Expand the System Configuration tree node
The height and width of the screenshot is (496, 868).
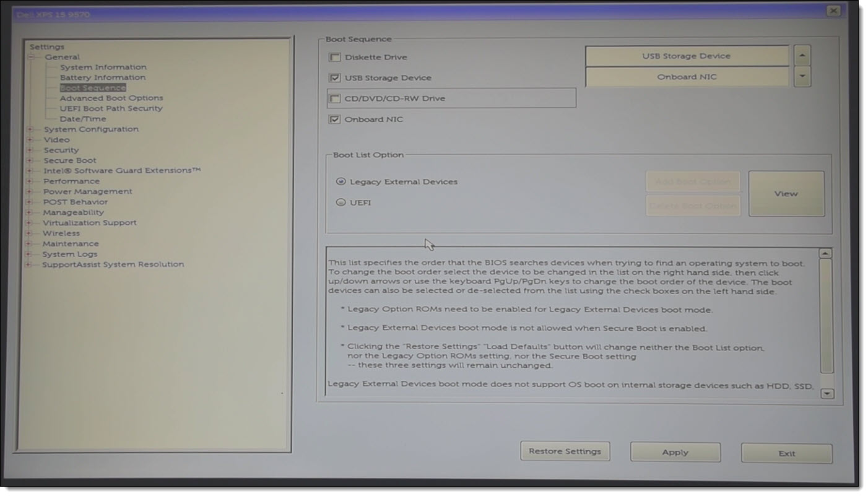coord(29,129)
